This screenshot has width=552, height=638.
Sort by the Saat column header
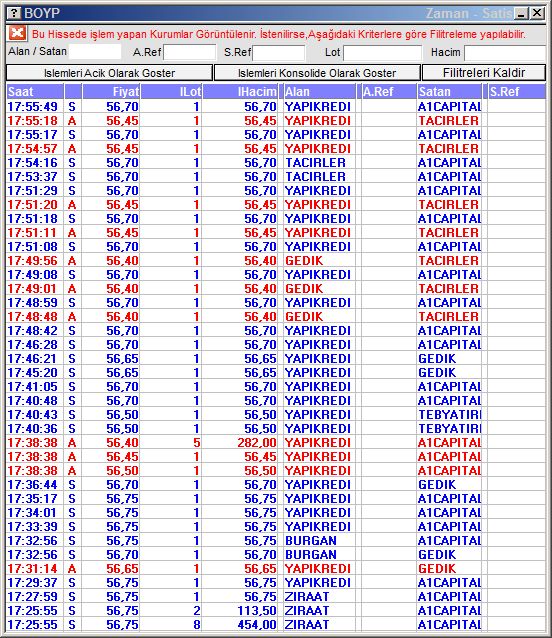[35, 92]
